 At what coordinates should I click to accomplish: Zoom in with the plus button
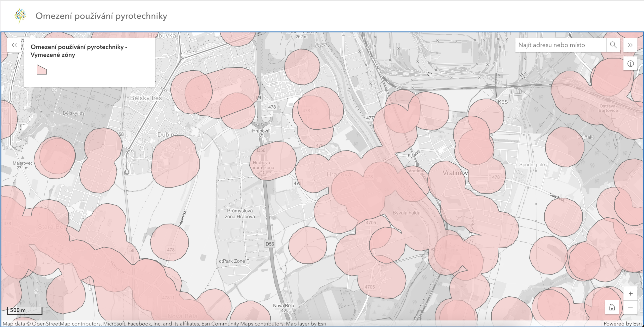coord(630,294)
